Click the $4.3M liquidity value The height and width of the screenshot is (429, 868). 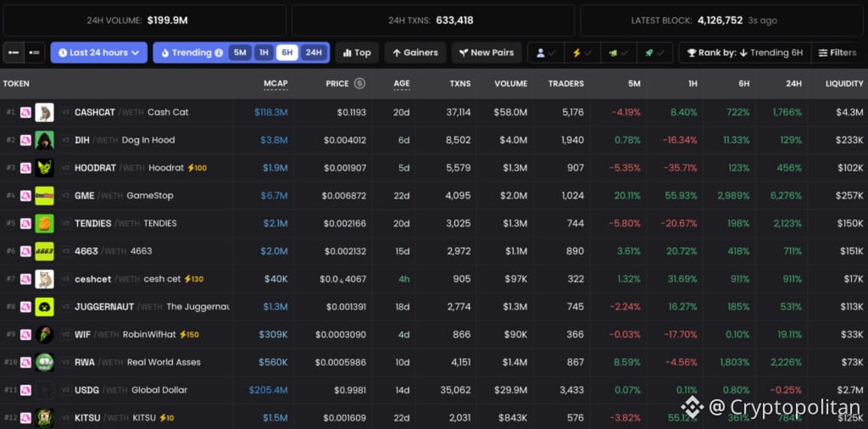[x=849, y=113]
